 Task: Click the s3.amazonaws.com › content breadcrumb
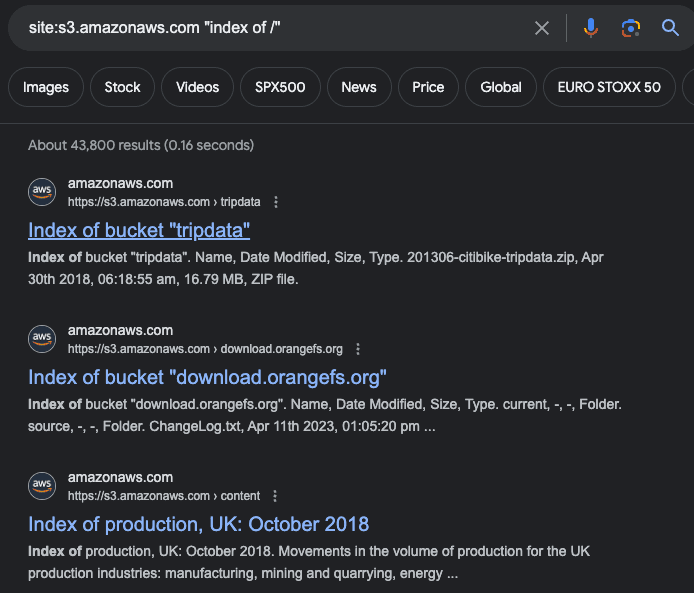(164, 496)
